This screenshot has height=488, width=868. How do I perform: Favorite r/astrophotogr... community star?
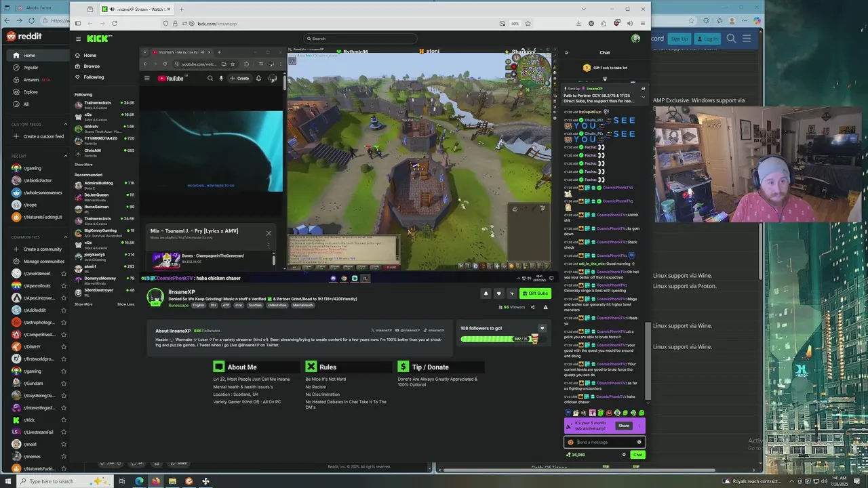tap(64, 323)
